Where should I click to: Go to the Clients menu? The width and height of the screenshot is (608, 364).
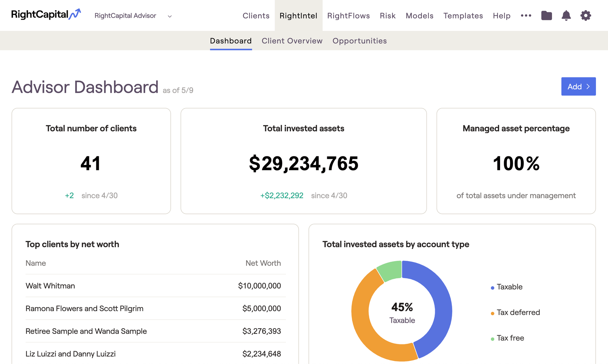256,16
